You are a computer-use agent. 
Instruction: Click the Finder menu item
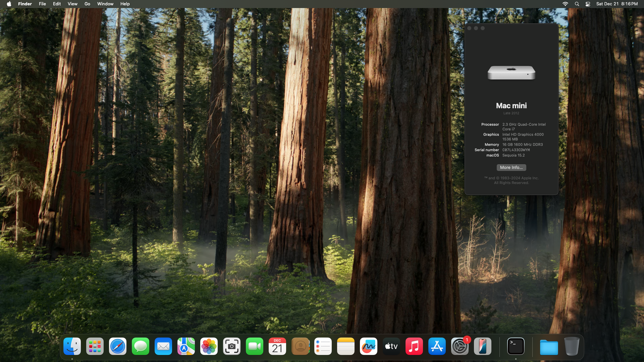coord(25,4)
